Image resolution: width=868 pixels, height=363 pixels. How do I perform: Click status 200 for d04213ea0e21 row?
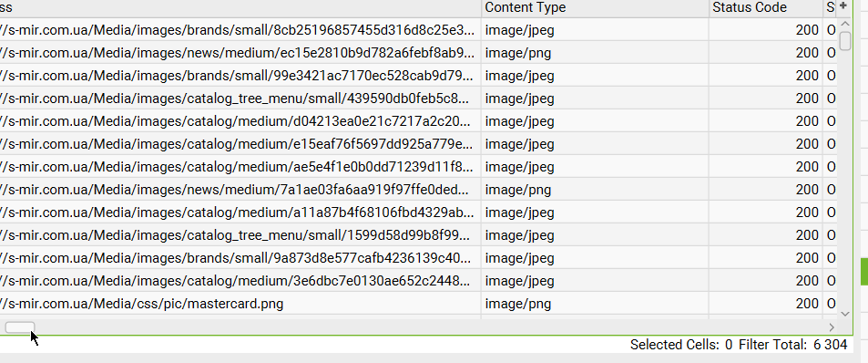point(766,120)
